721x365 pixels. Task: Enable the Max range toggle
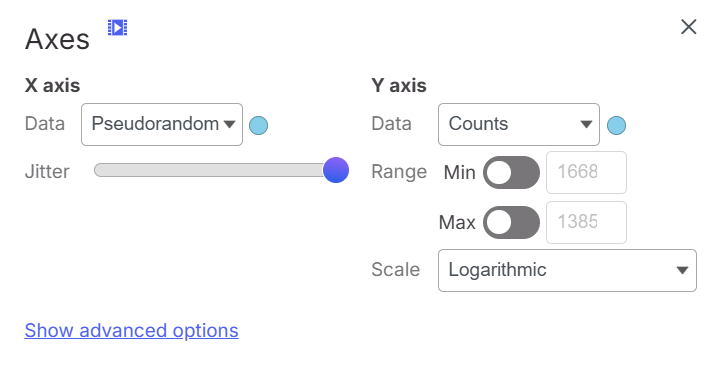(511, 222)
